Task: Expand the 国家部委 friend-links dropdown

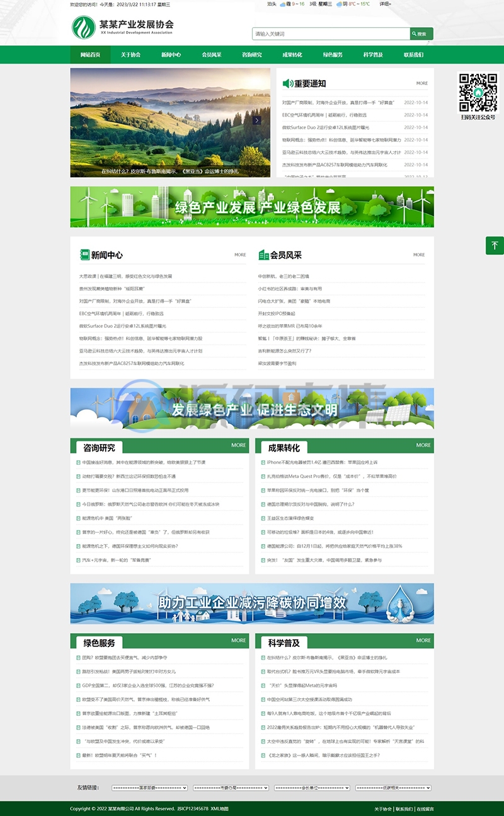Action: point(150,788)
